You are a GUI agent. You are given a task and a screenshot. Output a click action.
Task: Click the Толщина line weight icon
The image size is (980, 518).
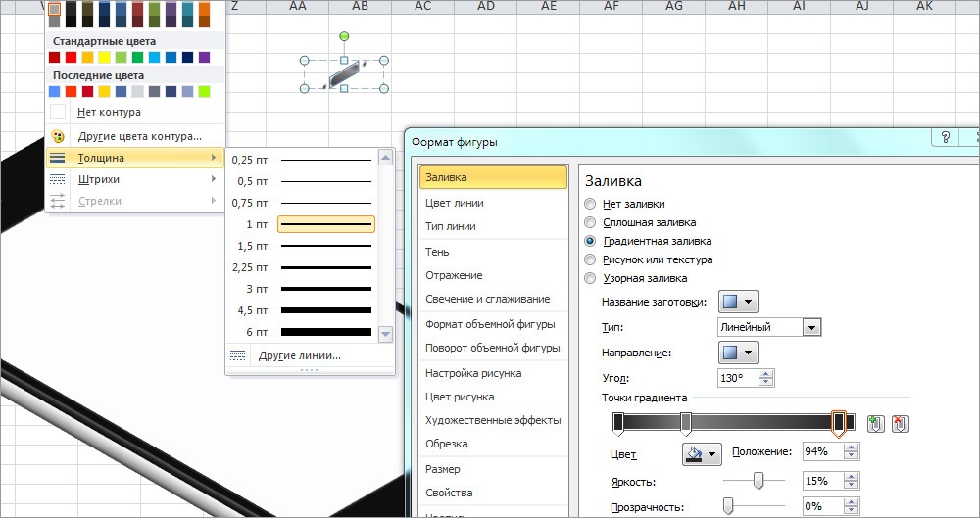58,158
